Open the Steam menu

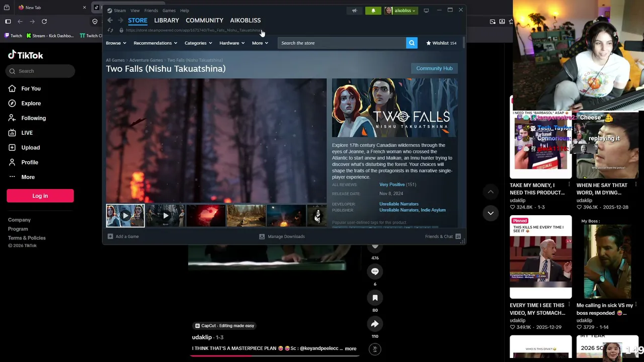(x=120, y=11)
